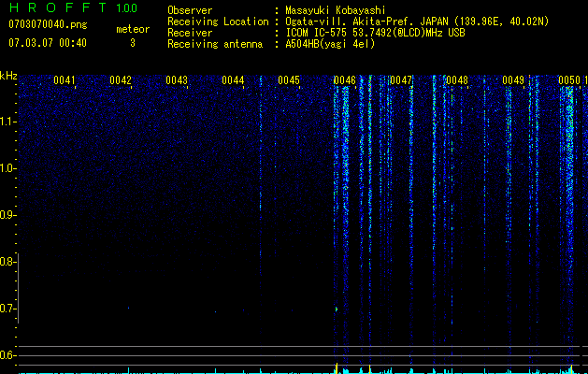Click the bright meteor echo dot near 0.7 kHz

[337, 309]
